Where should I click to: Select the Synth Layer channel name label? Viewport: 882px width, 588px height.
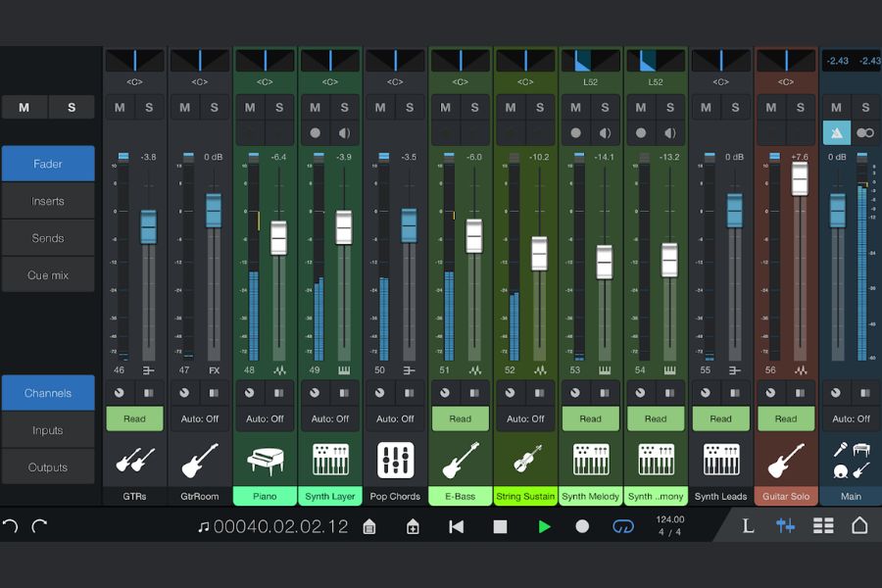(x=330, y=496)
